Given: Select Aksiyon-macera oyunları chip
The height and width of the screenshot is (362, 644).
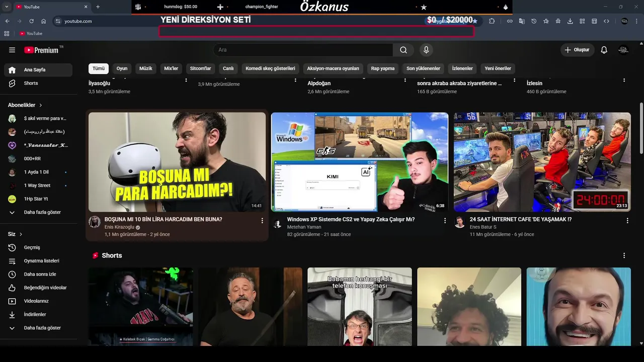Looking at the screenshot, I should [333, 68].
